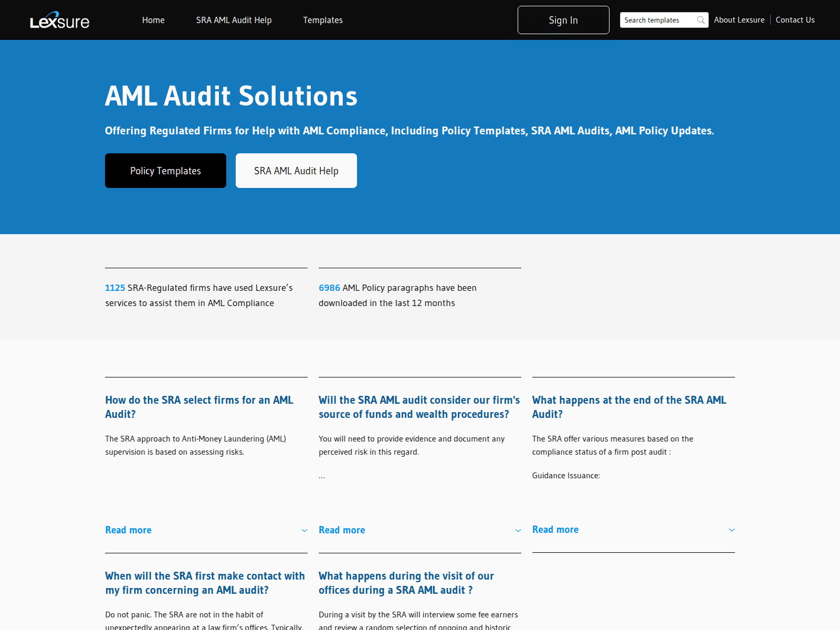Click Read more under 'source of funds' article
Screen dimensions: 840x630
pyautogui.click(x=342, y=530)
